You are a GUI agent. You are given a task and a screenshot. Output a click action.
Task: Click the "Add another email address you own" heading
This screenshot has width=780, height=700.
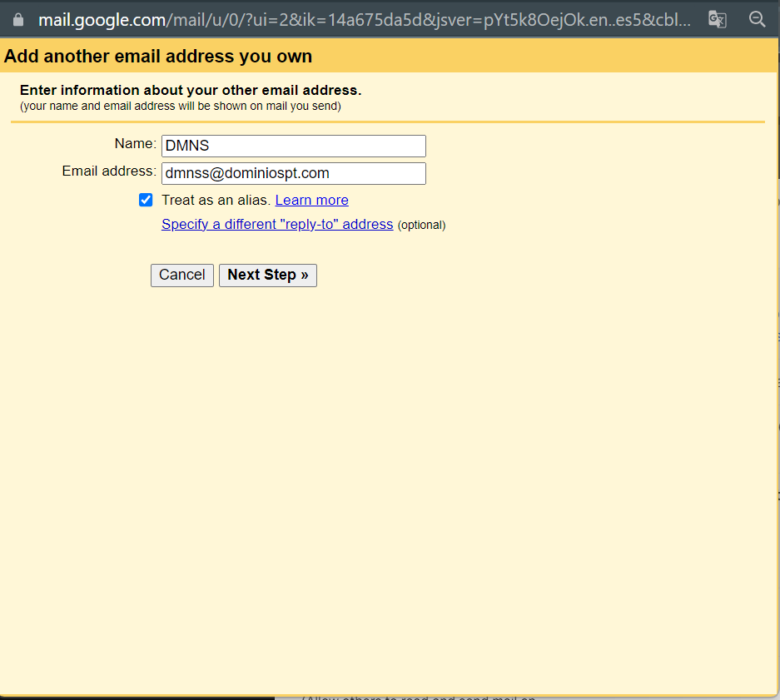point(158,57)
